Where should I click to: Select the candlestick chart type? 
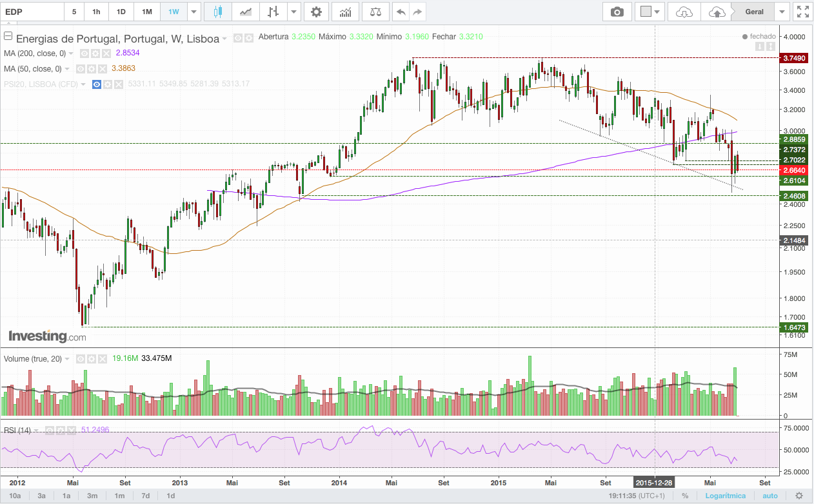217,12
